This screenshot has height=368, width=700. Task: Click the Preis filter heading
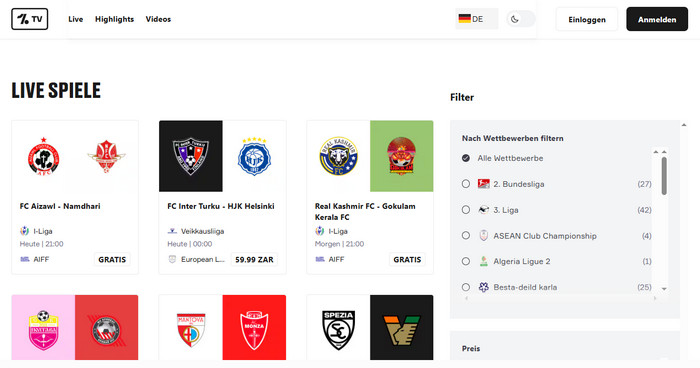pyautogui.click(x=471, y=348)
